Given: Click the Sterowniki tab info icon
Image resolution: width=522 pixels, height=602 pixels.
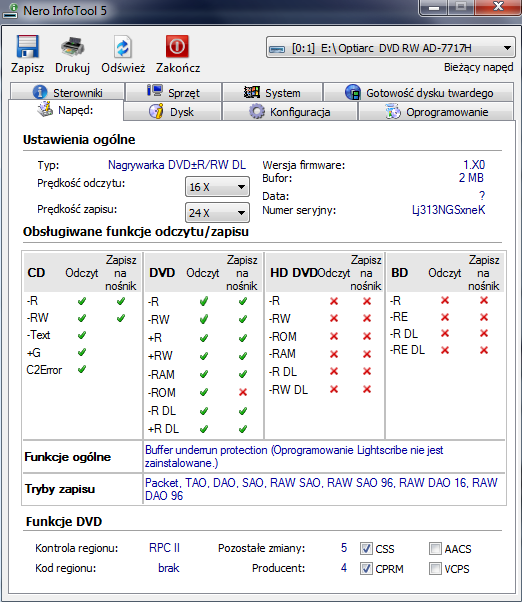Looking at the screenshot, I should pos(40,92).
